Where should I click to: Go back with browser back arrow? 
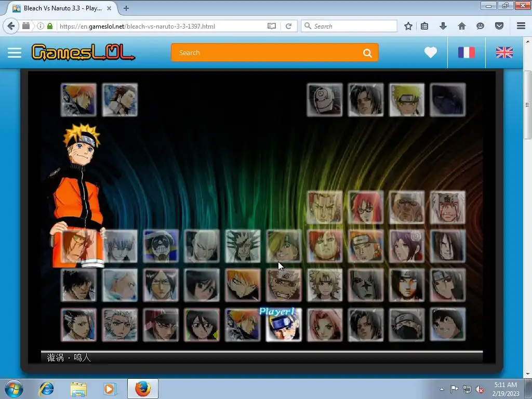11,26
